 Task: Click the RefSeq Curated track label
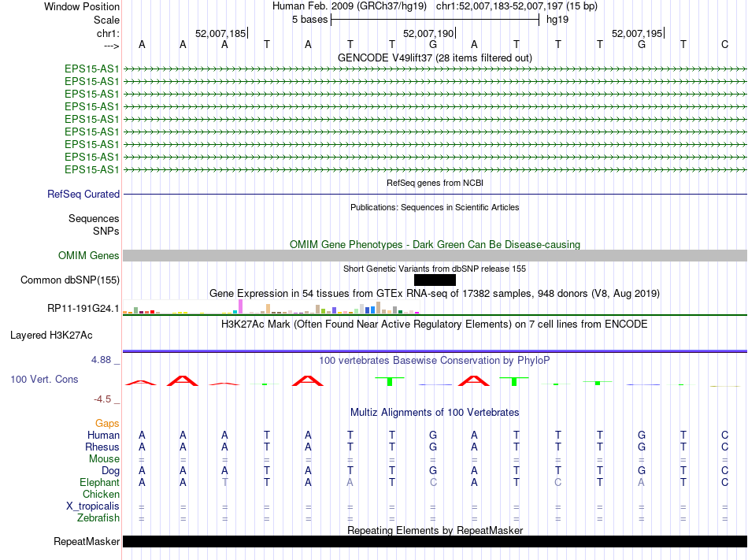[x=83, y=194]
